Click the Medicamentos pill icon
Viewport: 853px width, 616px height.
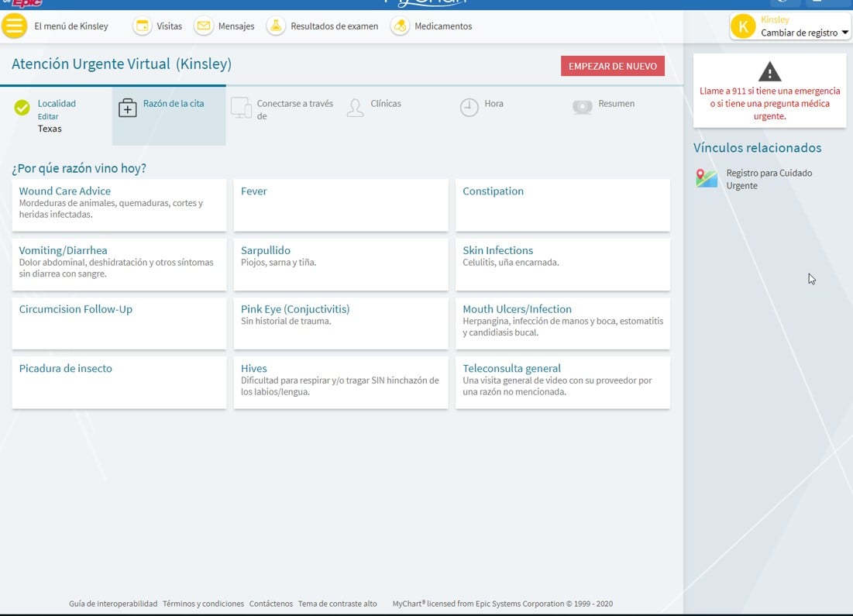(x=400, y=26)
